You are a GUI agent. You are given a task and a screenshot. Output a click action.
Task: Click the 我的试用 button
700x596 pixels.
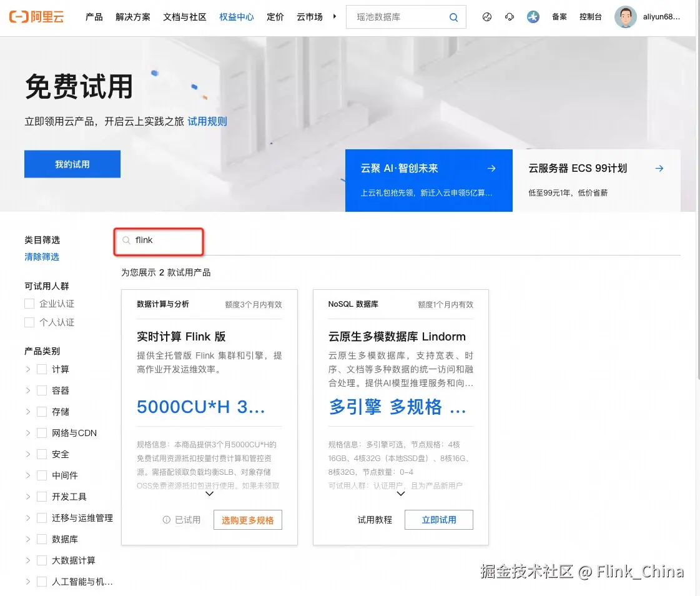point(72,164)
